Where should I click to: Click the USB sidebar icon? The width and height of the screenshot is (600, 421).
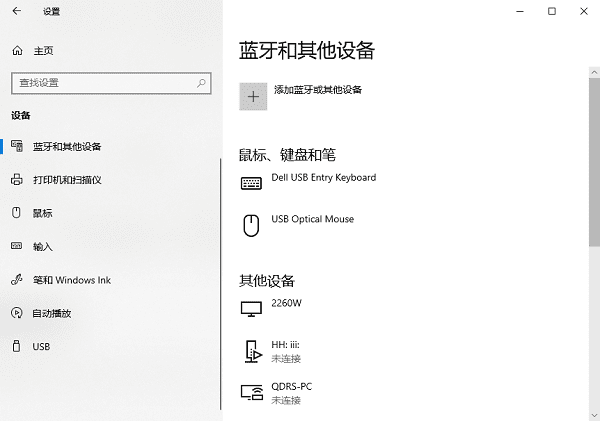pos(16,346)
